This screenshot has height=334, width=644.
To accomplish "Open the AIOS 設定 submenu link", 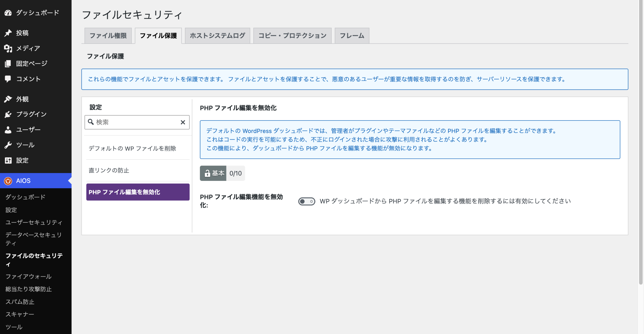I will point(11,210).
